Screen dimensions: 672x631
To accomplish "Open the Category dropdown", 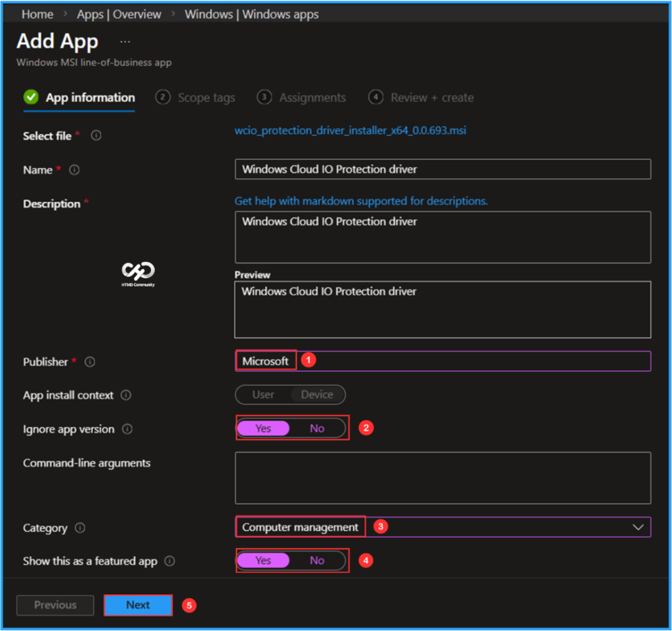I will [x=637, y=527].
